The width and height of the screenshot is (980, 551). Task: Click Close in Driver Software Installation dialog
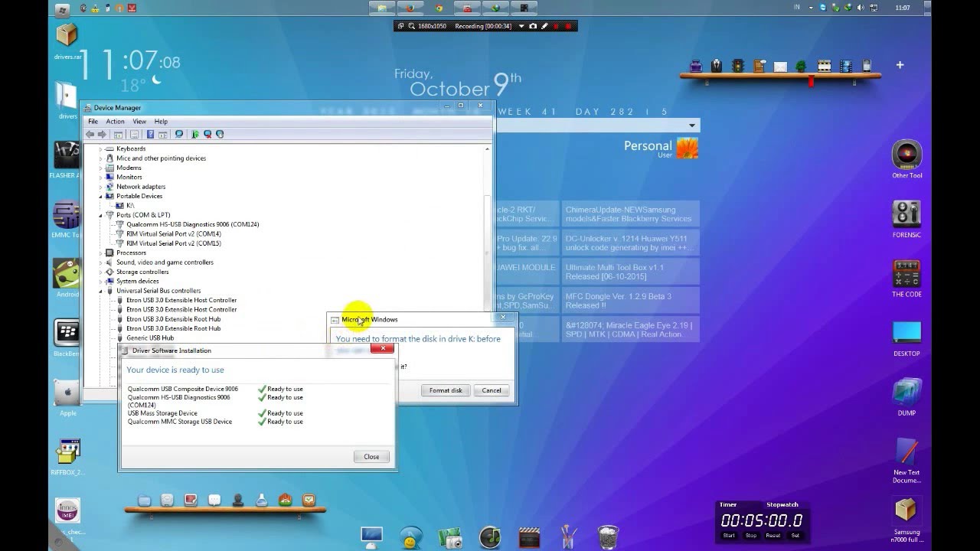(x=371, y=456)
